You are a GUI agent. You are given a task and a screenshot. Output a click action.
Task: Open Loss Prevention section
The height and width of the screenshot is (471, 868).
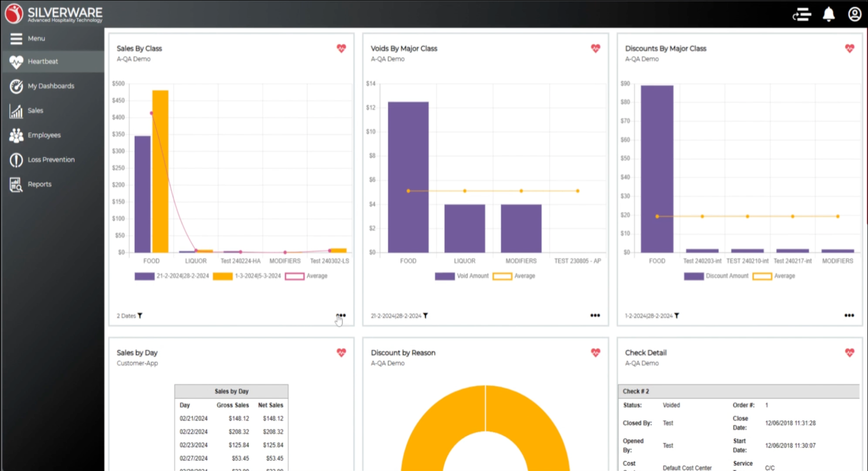pyautogui.click(x=51, y=159)
